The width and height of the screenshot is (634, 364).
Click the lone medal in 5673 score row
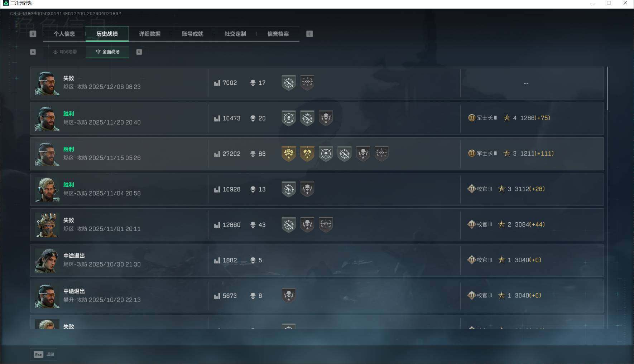click(x=289, y=296)
